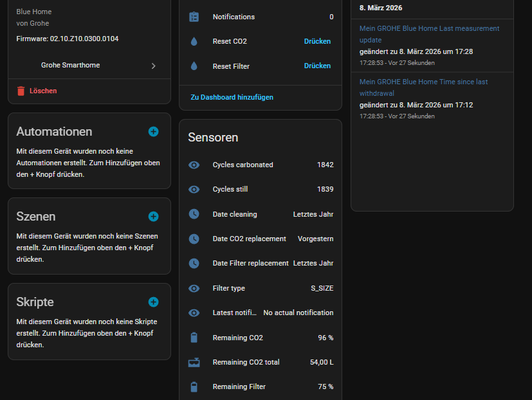Image resolution: width=532 pixels, height=400 pixels.
Task: Click the icon beside Remaining CO2 total
Action: point(194,362)
